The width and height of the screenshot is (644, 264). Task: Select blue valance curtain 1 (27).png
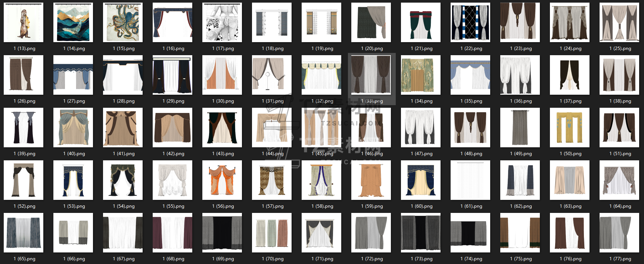click(73, 75)
